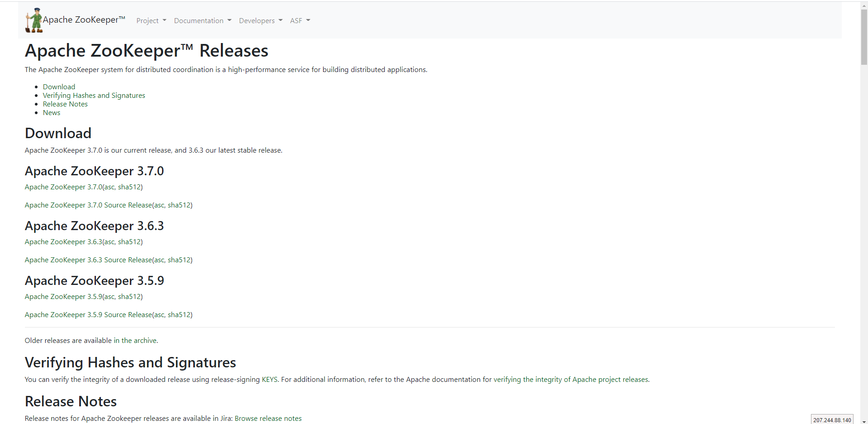Download Apache ZooKeeper 3.7.0 binary link
868x424 pixels.
click(63, 187)
